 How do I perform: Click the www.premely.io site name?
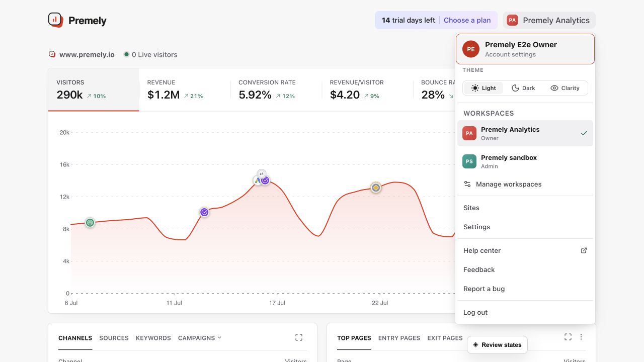coord(87,54)
